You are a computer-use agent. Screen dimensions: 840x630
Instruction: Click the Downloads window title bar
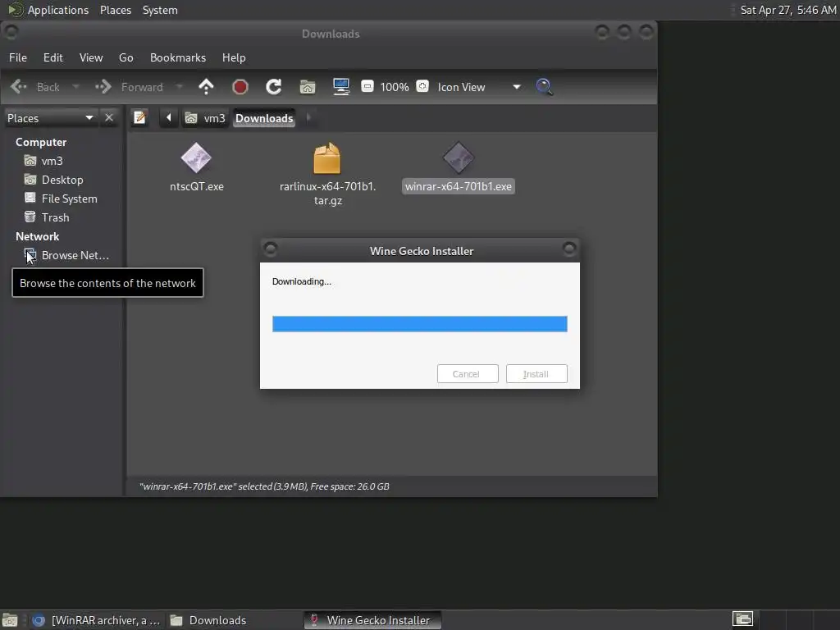point(330,33)
